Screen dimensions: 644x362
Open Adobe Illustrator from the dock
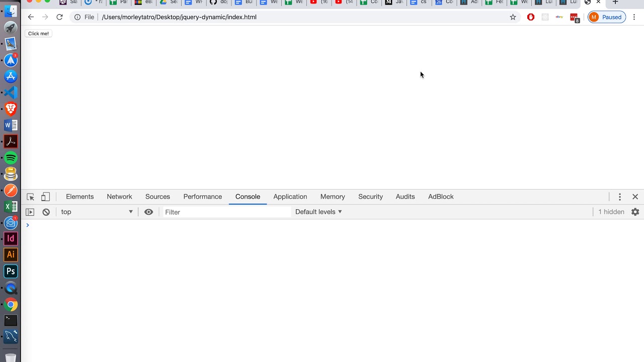(11, 255)
